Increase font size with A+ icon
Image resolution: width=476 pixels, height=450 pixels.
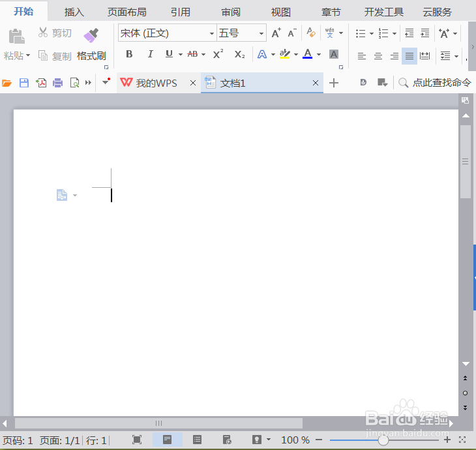(x=276, y=33)
